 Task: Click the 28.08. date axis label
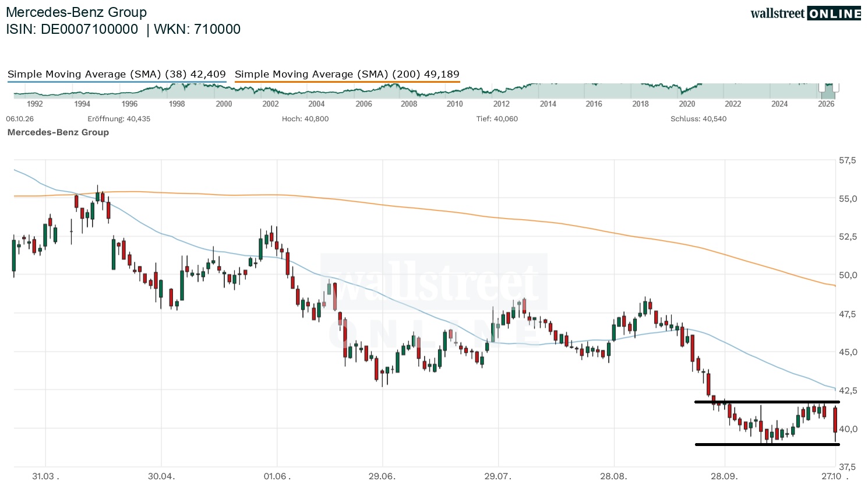(614, 476)
